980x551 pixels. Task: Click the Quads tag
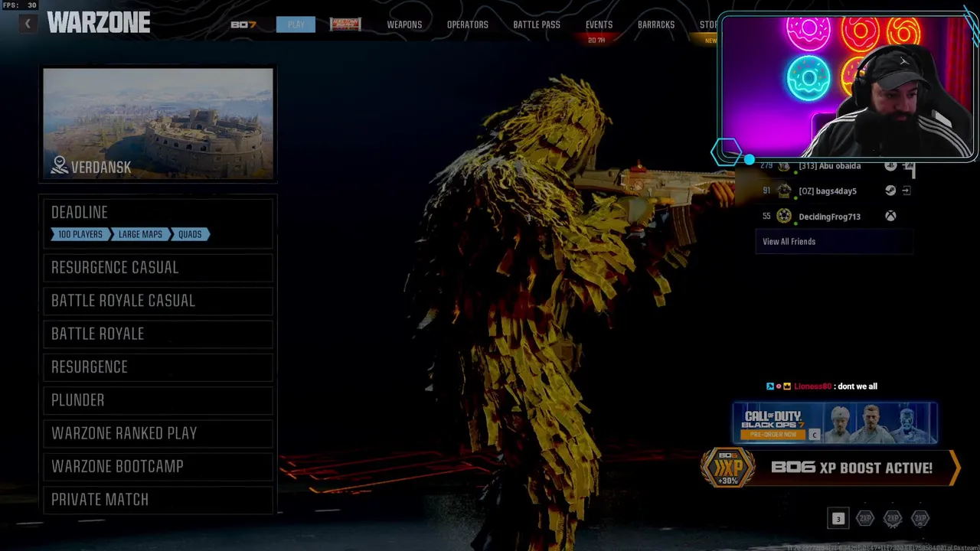[x=190, y=234]
